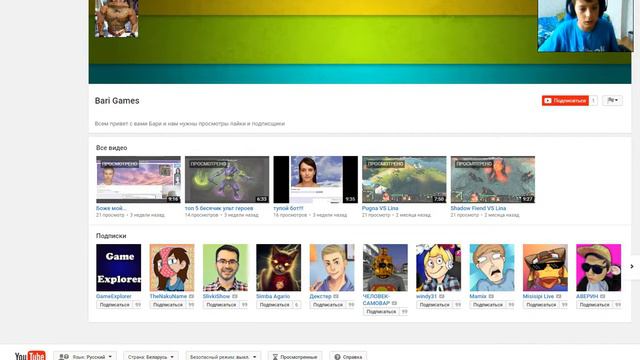640x360 pixels.
Task: Open the Безопасный режим dropdown
Action: (223, 356)
